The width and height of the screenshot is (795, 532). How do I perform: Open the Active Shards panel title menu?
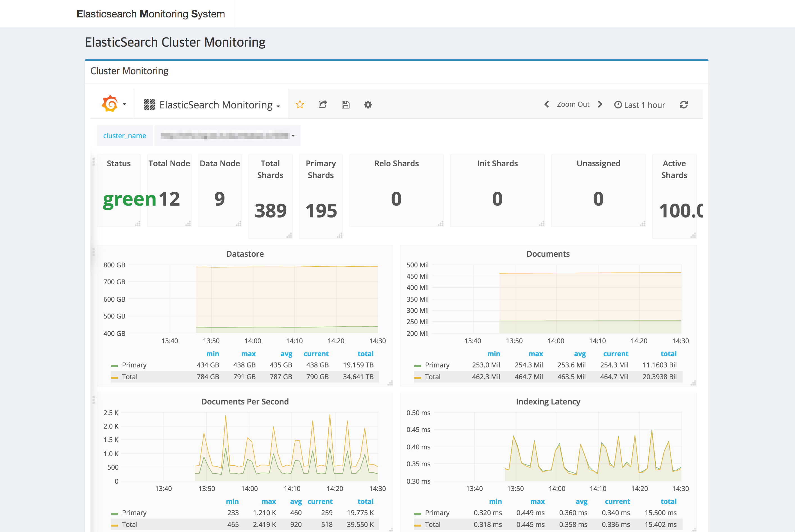tap(674, 169)
